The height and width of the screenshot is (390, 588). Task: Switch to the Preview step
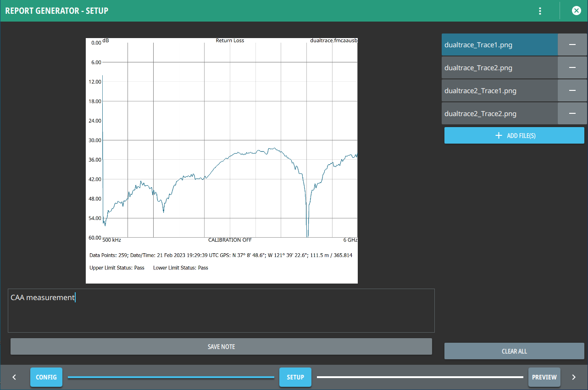544,377
